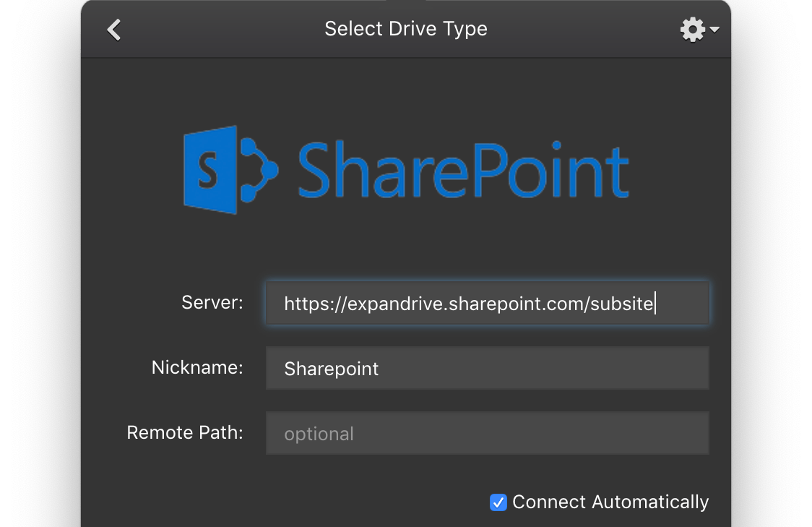The image size is (812, 527).
Task: Uncheck the Connect Automatically checkbox
Action: (498, 502)
